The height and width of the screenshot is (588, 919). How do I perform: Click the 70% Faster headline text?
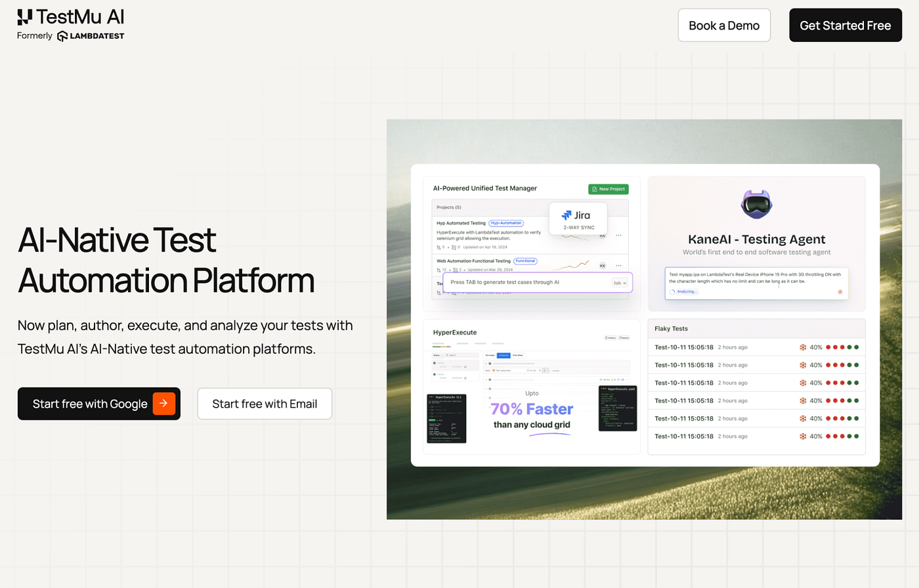pyautogui.click(x=532, y=409)
